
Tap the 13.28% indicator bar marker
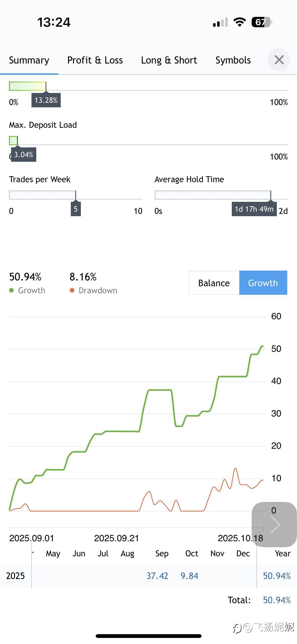click(x=46, y=100)
